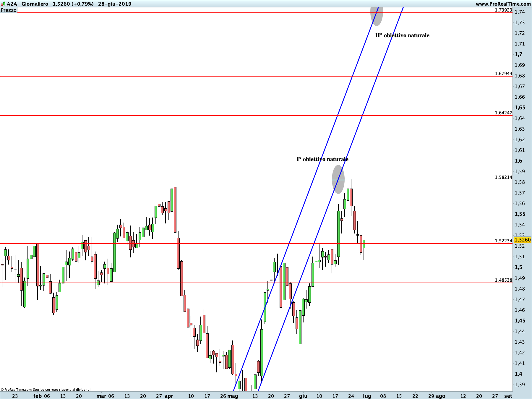This screenshot has height=399, width=532.
Task: Select the 'II° obiettivo naturale' annotation text
Action: 402,35
